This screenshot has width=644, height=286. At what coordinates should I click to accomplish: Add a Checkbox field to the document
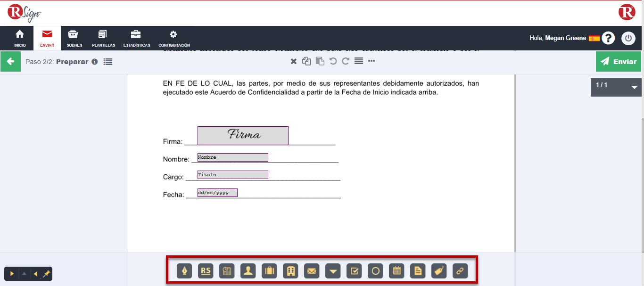tap(354, 271)
